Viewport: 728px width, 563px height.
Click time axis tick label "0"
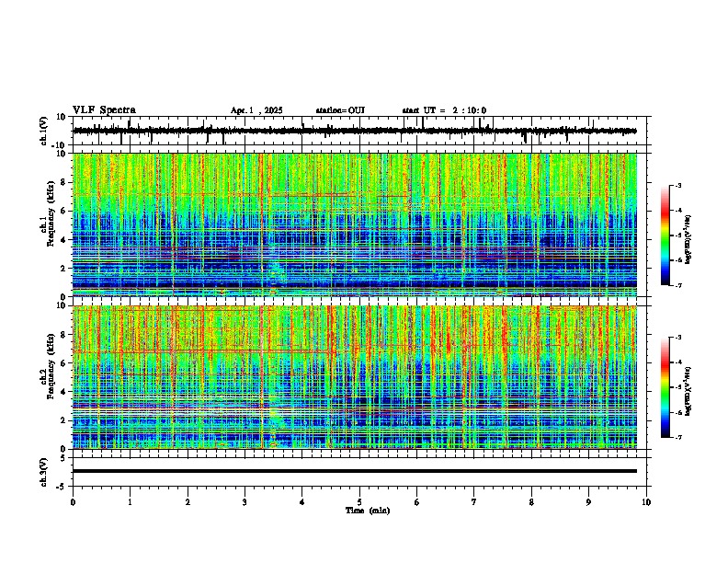pyautogui.click(x=73, y=502)
